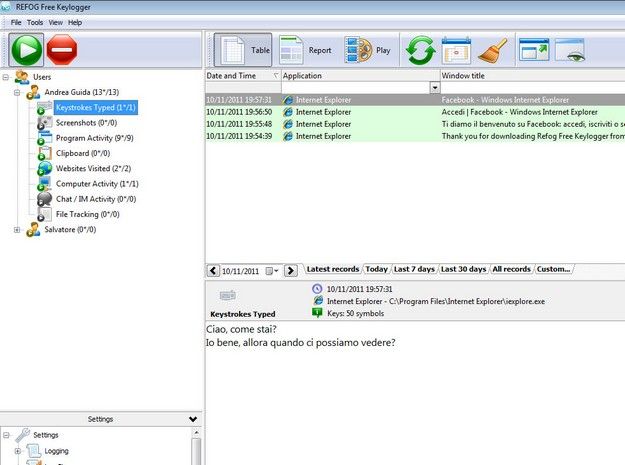Image resolution: width=625 pixels, height=465 pixels.
Task: Click the Date and Time filter field
Action: pos(243,87)
